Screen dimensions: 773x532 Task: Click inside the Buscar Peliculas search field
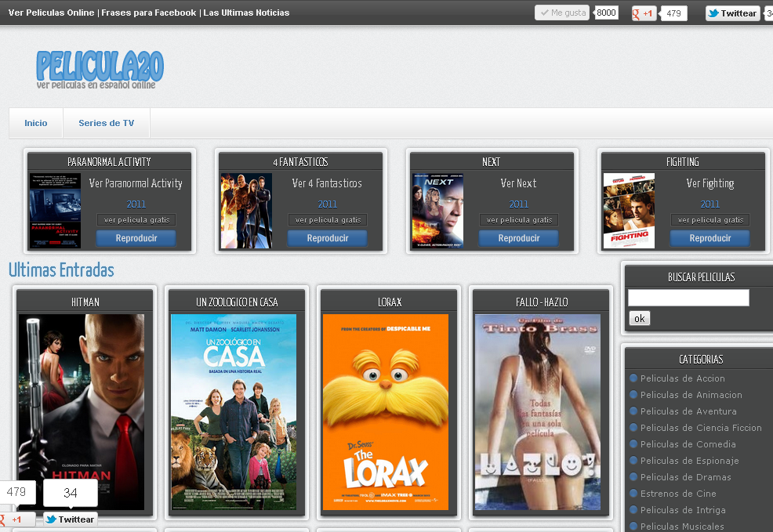tap(688, 298)
